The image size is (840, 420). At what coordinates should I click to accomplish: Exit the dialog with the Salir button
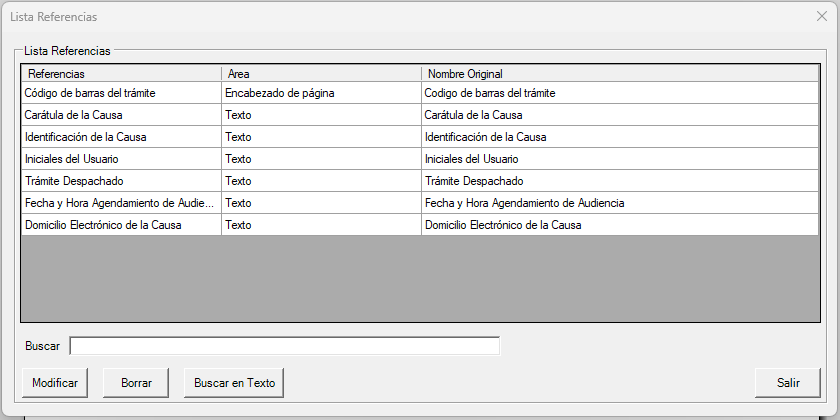click(x=788, y=382)
